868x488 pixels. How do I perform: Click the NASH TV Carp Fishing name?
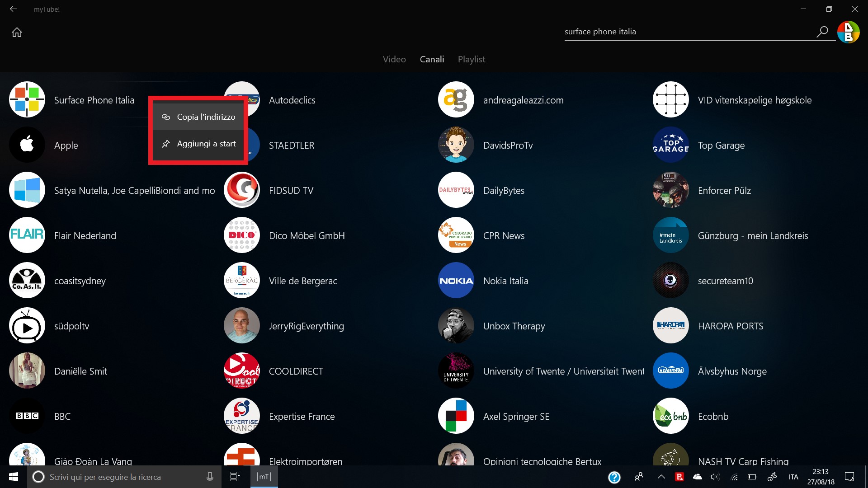pos(743,461)
